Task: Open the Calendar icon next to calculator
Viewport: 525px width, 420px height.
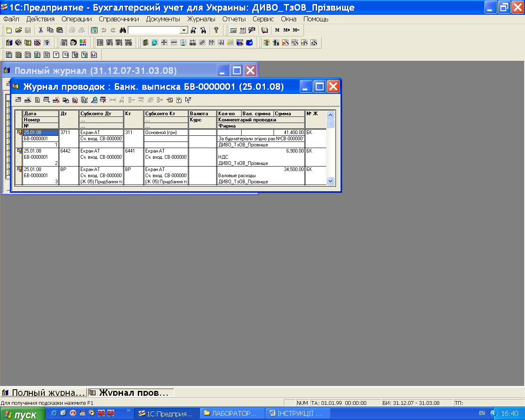Action: tap(242, 30)
